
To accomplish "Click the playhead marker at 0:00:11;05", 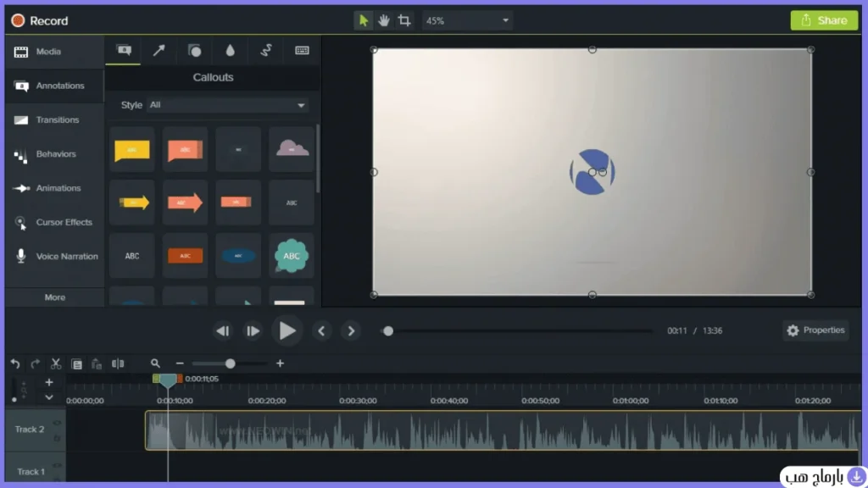I will coord(168,380).
